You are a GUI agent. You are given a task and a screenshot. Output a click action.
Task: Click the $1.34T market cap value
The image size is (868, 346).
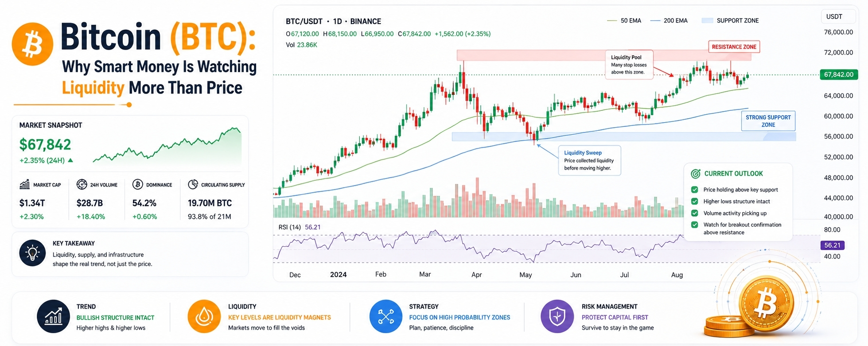32,203
